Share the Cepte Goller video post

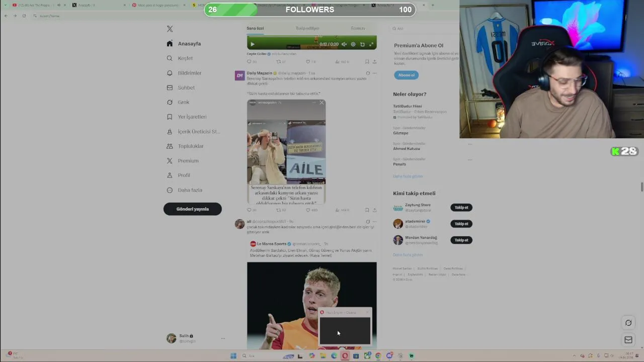[374, 62]
